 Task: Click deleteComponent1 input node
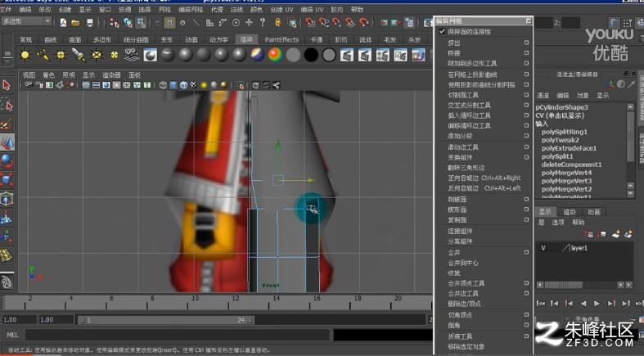click(x=571, y=164)
